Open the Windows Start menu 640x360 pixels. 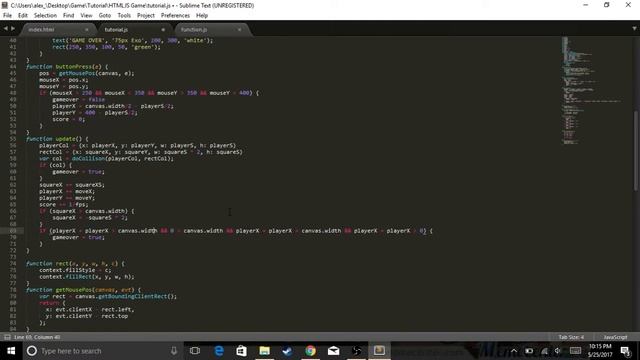tap(11, 351)
